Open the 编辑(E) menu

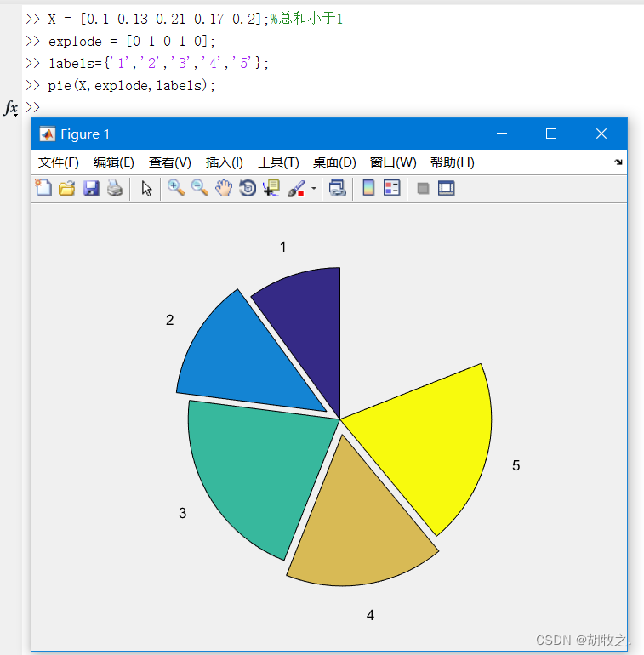[x=114, y=162]
